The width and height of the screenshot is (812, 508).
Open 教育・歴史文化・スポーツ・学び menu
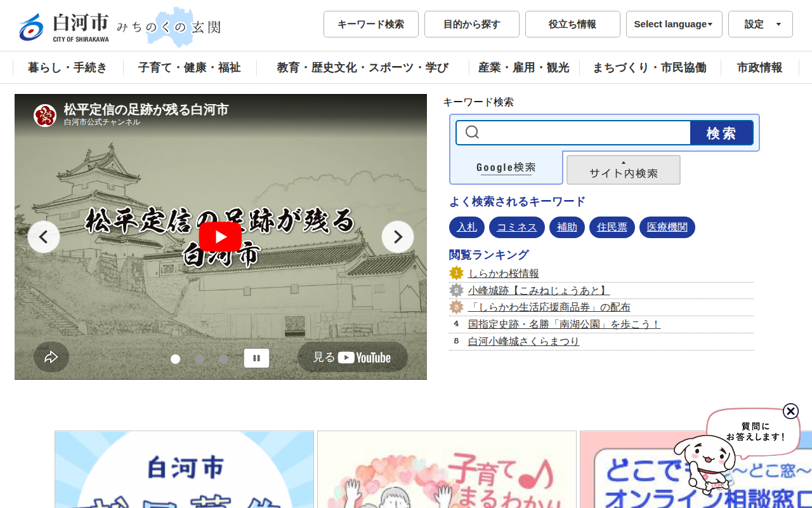363,67
